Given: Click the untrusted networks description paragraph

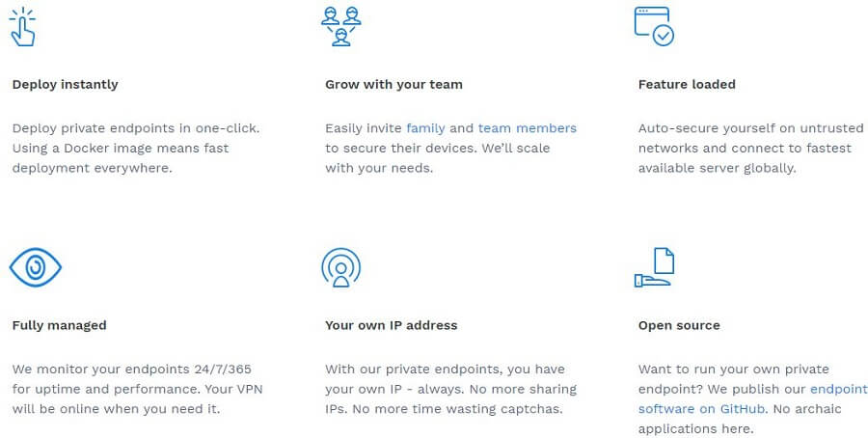Looking at the screenshot, I should pyautogui.click(x=750, y=149).
